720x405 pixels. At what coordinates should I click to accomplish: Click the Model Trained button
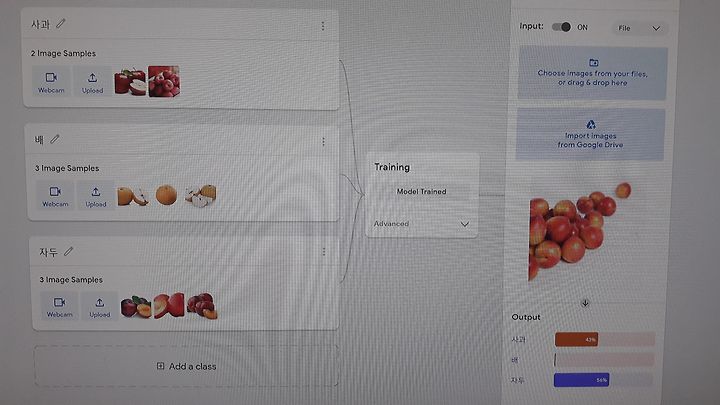coord(422,191)
